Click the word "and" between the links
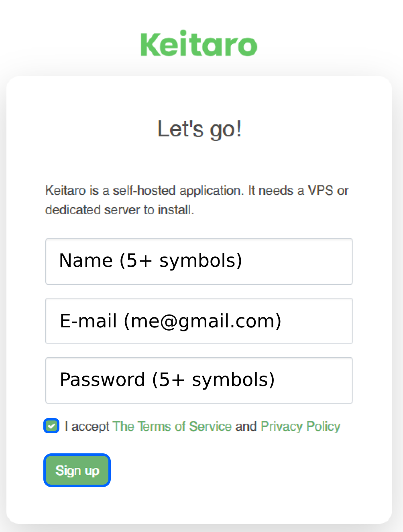The image size is (403, 532). 246,426
